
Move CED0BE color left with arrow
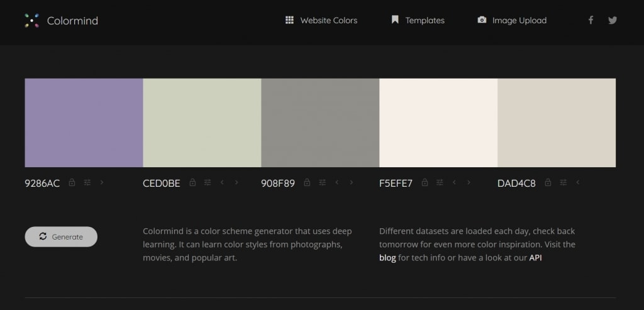pyautogui.click(x=222, y=182)
